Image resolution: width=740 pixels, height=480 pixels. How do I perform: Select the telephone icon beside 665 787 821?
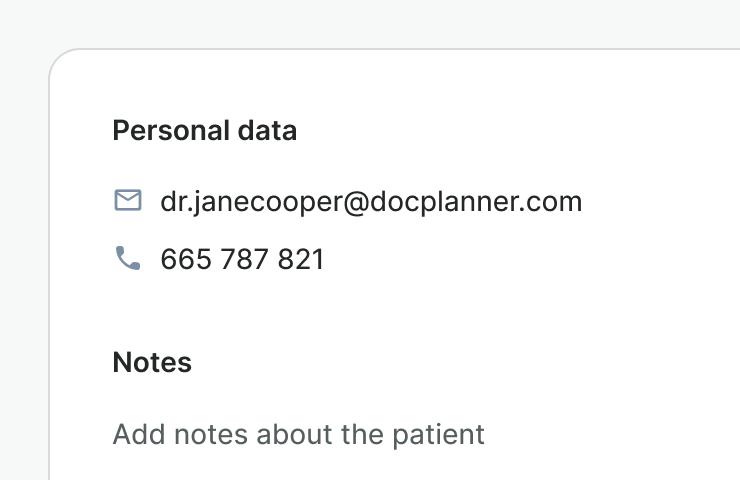(128, 259)
